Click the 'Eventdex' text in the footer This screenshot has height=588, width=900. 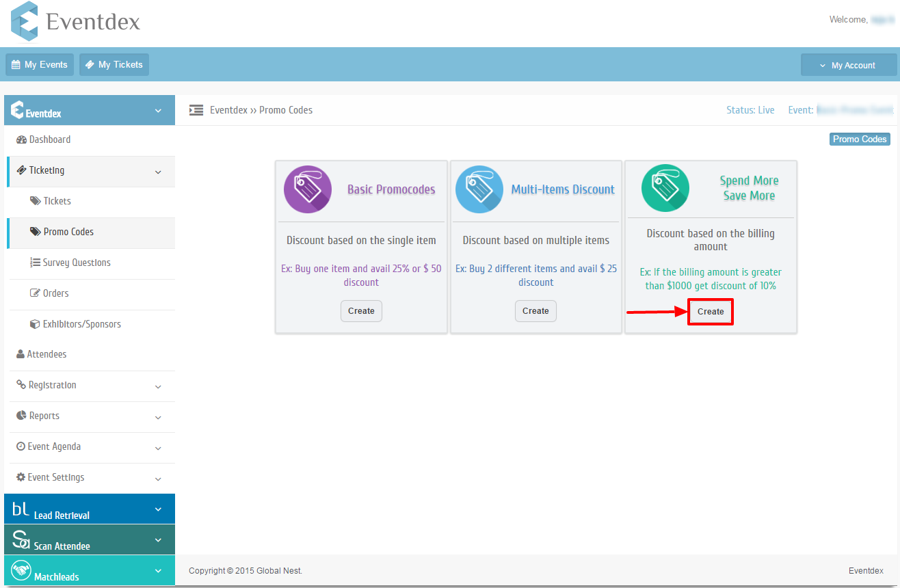(866, 571)
